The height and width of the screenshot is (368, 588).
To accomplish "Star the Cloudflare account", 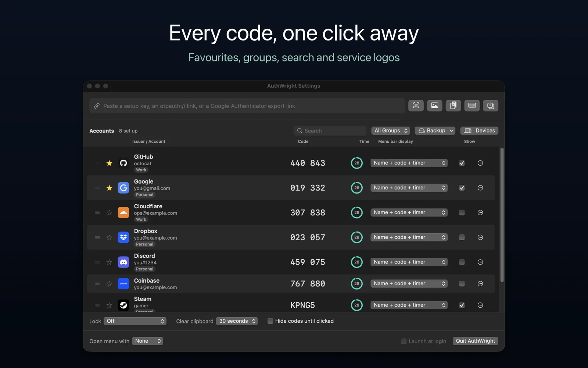I will pos(109,213).
